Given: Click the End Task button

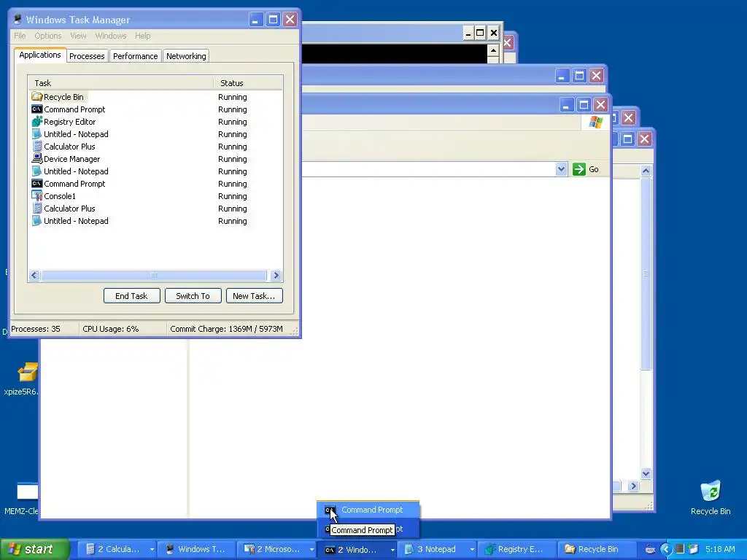Looking at the screenshot, I should pyautogui.click(x=131, y=296).
